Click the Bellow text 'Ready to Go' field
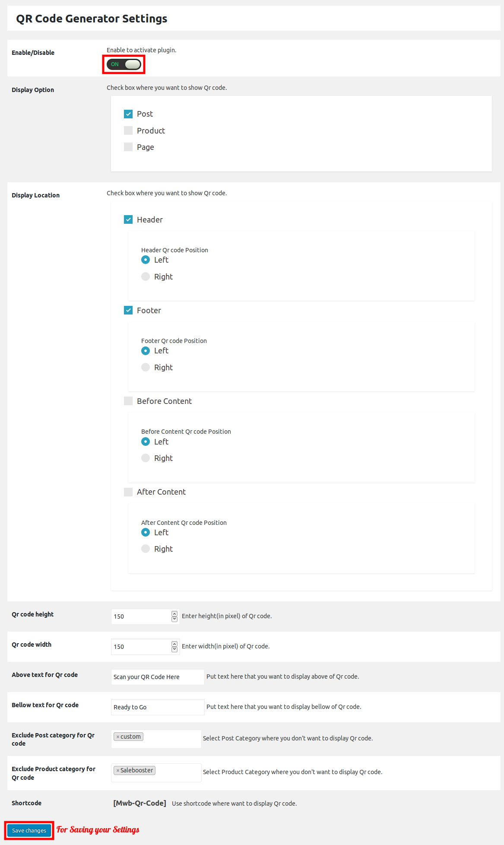This screenshot has width=504, height=845. (158, 707)
